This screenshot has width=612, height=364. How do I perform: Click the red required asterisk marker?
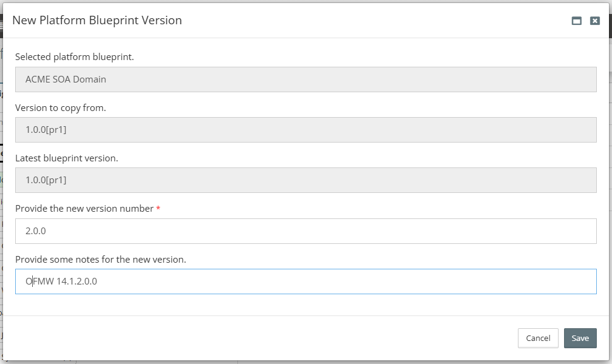pos(158,209)
